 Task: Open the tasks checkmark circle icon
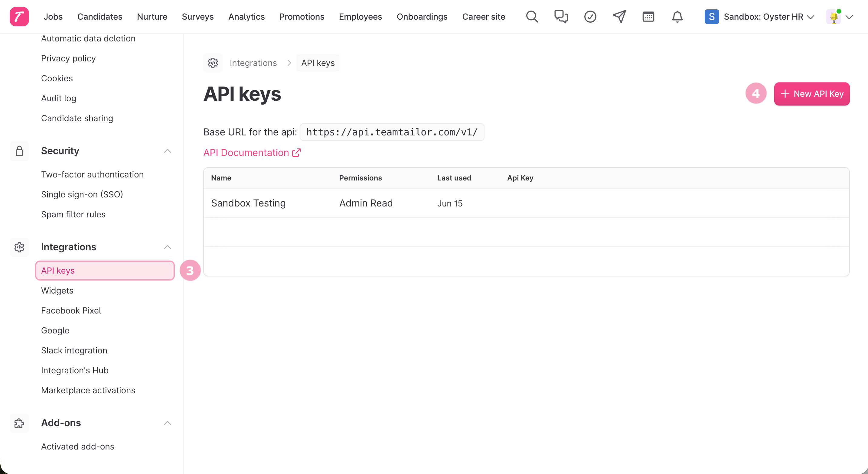[x=590, y=17]
